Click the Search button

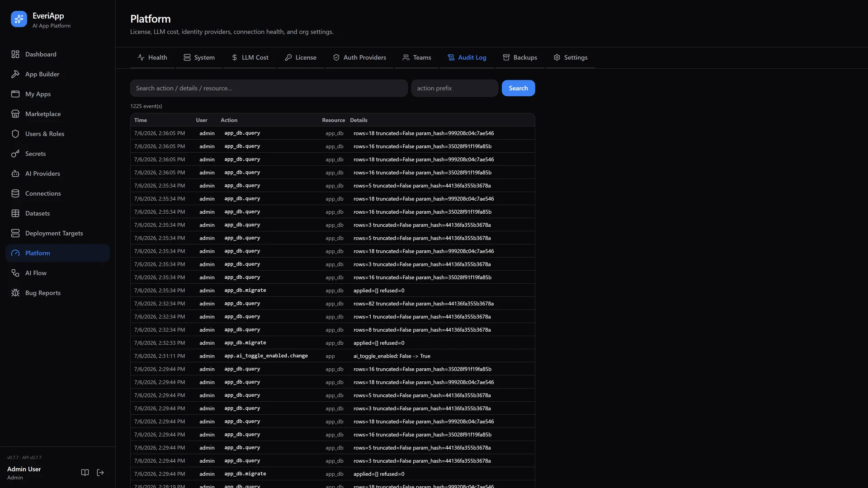tap(518, 88)
